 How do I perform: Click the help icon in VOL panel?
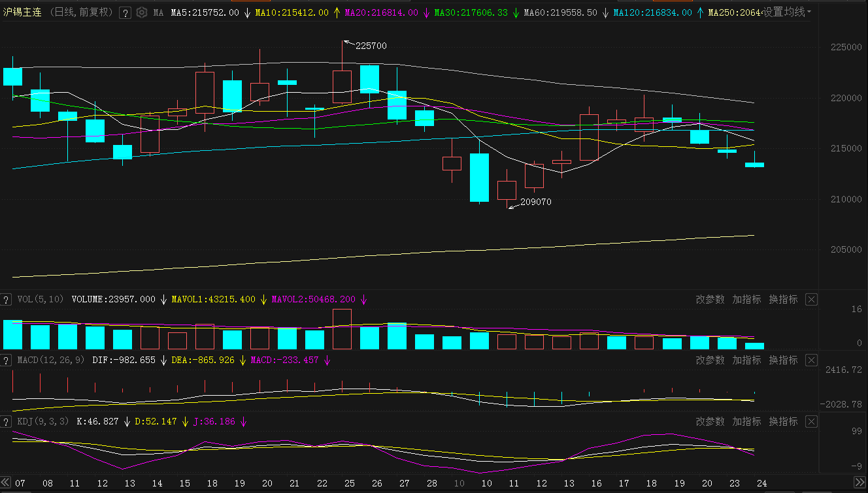[6, 300]
